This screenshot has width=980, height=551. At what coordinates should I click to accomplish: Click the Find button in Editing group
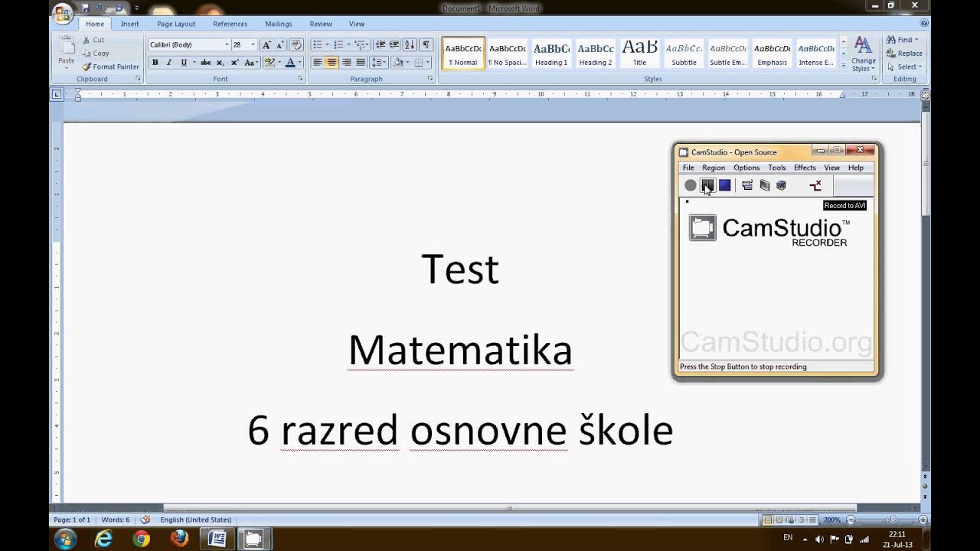902,40
